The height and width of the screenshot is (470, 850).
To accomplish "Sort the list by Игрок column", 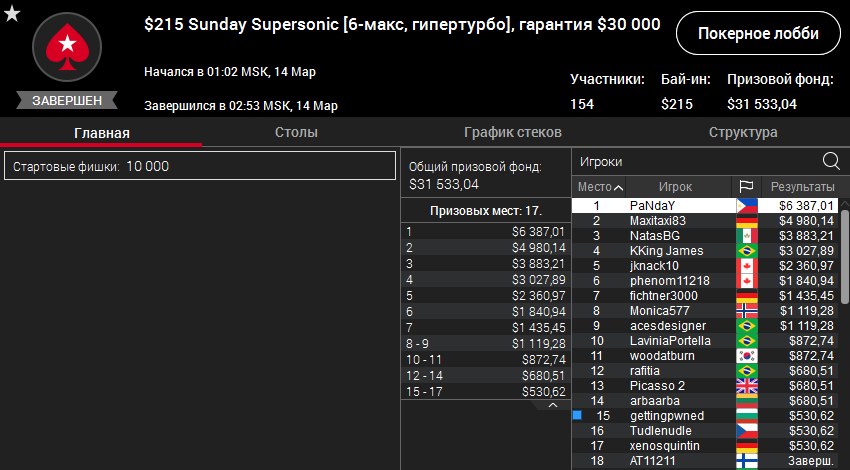I will click(675, 187).
